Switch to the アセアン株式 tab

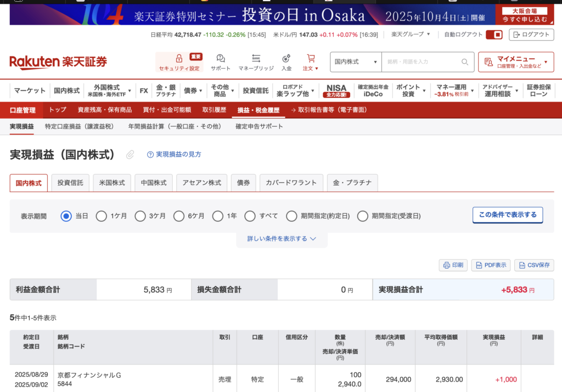202,183
